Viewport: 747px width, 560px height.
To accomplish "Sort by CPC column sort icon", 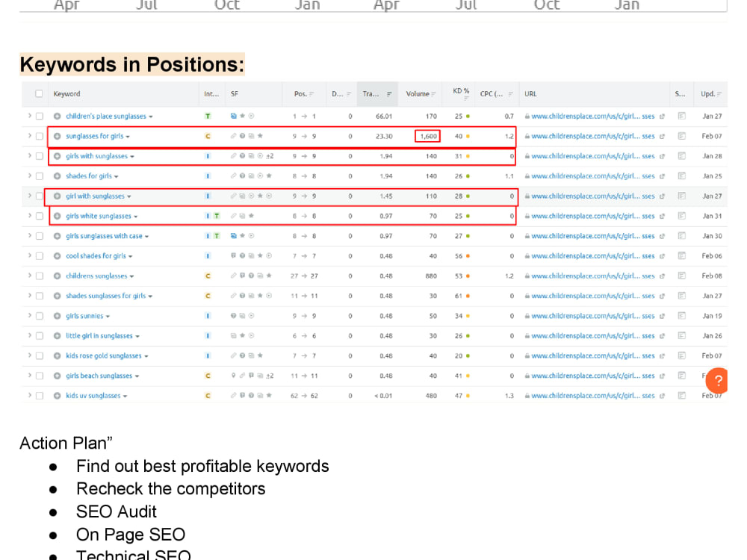I will [x=510, y=94].
